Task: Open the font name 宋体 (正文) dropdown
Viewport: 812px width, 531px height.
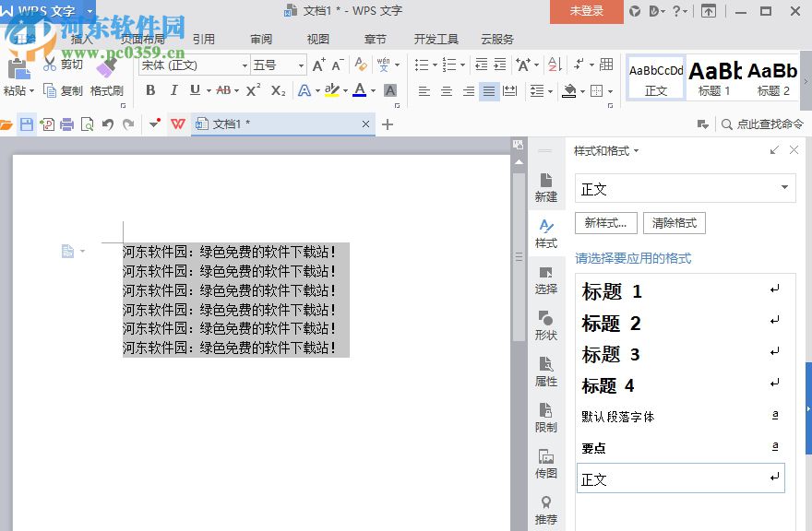Action: (245, 65)
